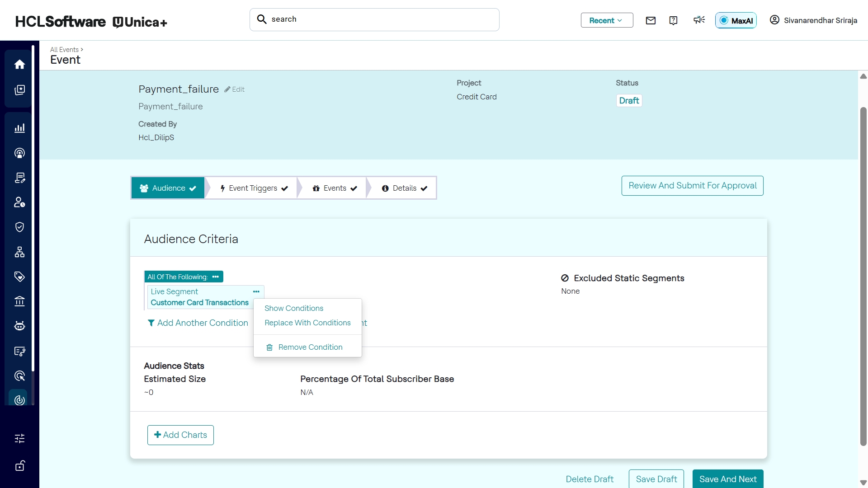Click the mail envelope icon in header
868x488 pixels.
(x=651, y=20)
